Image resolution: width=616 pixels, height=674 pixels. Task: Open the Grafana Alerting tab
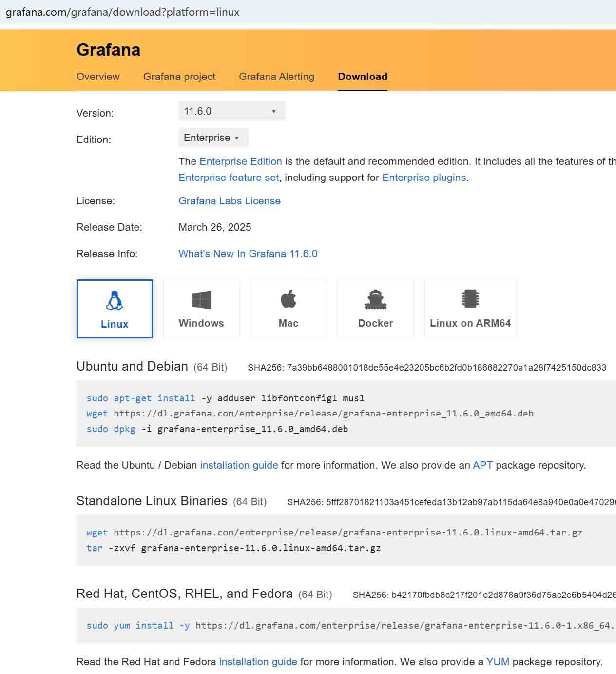click(276, 77)
